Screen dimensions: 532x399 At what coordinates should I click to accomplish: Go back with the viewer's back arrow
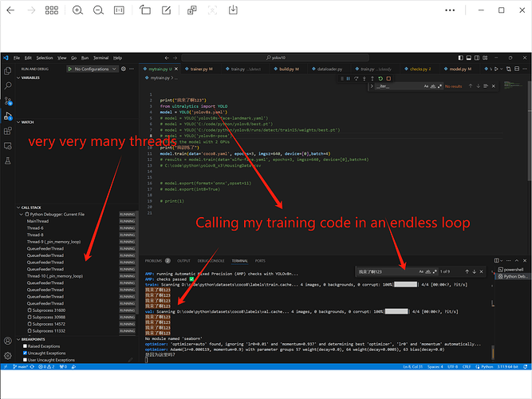[10, 10]
